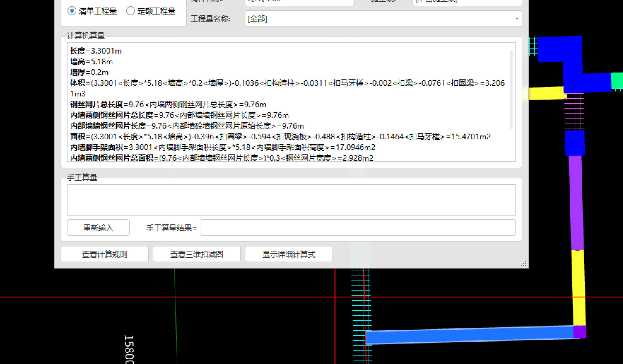Click the 长度=3.3001m line

pos(96,51)
